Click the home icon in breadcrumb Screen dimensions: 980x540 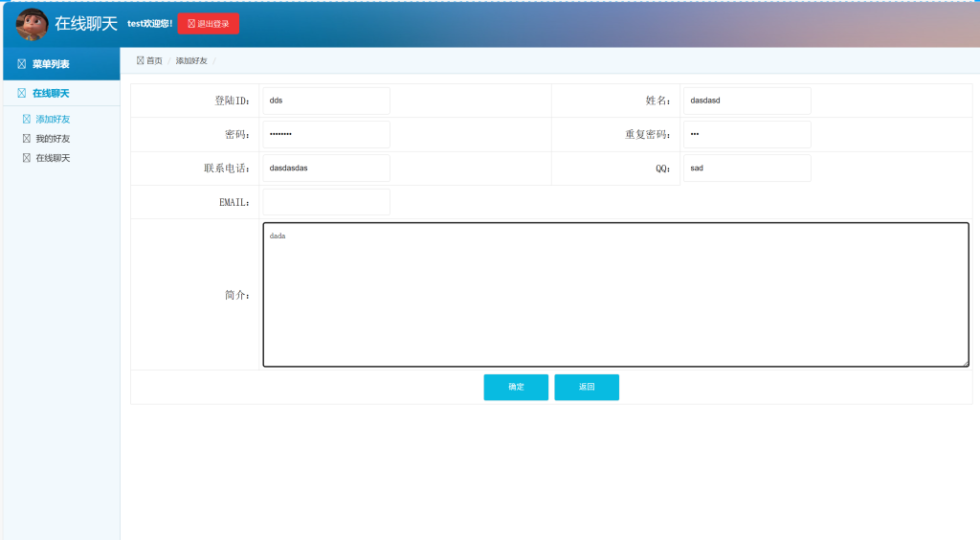(140, 60)
